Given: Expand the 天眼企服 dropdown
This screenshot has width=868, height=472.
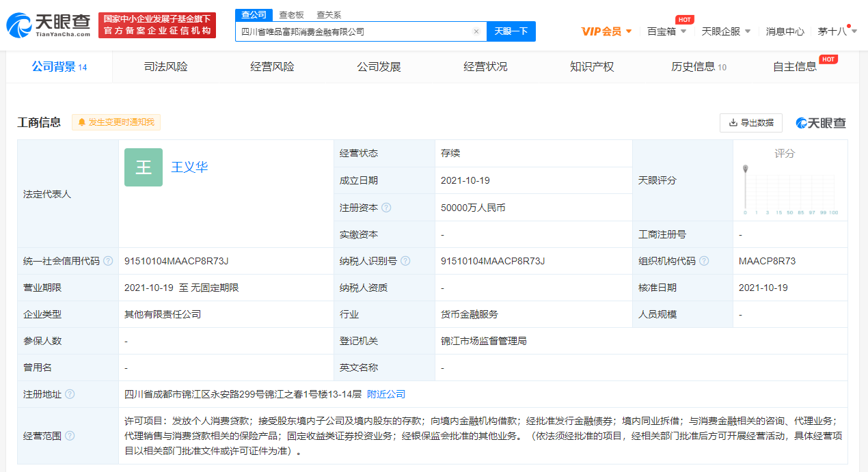Looking at the screenshot, I should click(726, 31).
